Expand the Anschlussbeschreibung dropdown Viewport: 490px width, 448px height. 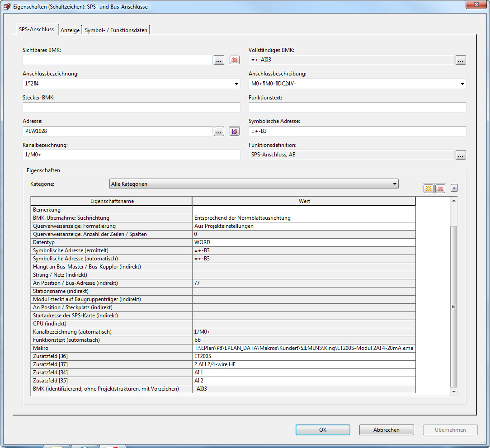point(462,84)
